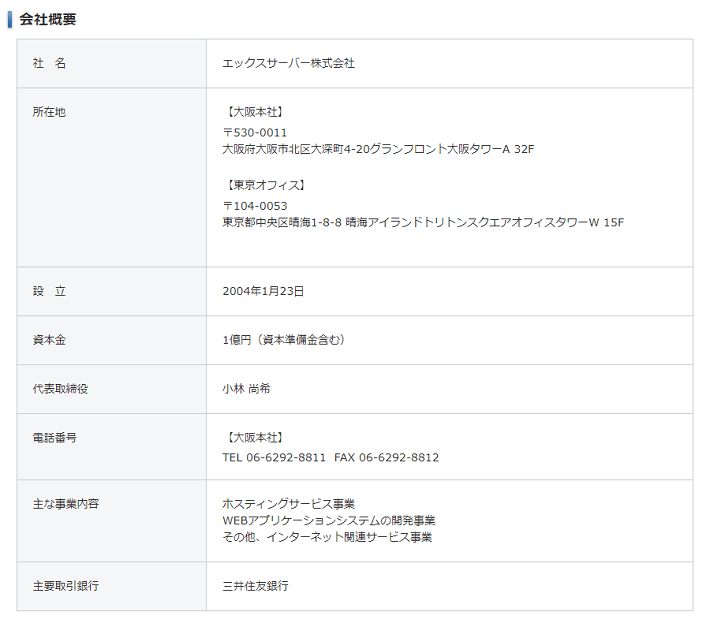Click WEBアプリケーションシステムの開発事業 line
Image resolution: width=710 pixels, height=623 pixels.
[329, 521]
